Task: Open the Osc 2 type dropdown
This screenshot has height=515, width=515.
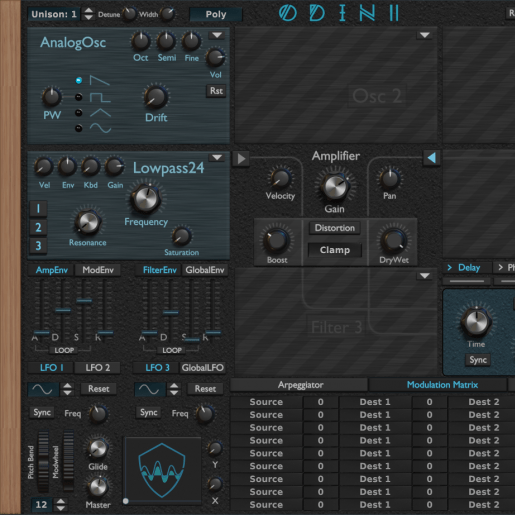Action: tap(425, 35)
